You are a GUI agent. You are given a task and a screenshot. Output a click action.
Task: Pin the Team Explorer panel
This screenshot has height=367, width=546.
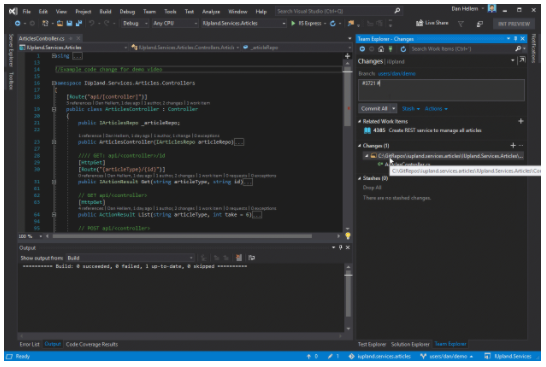coord(516,39)
